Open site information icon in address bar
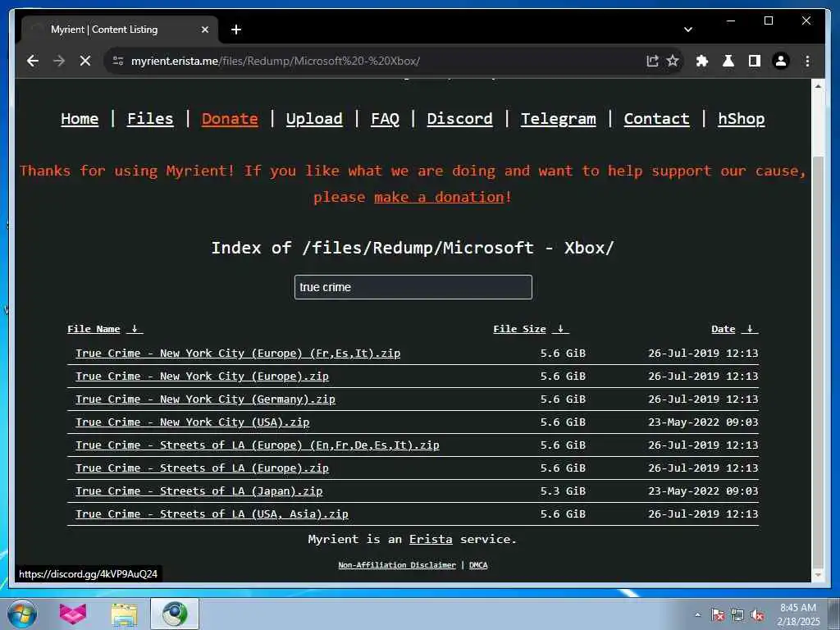This screenshot has width=840, height=630. [x=118, y=61]
